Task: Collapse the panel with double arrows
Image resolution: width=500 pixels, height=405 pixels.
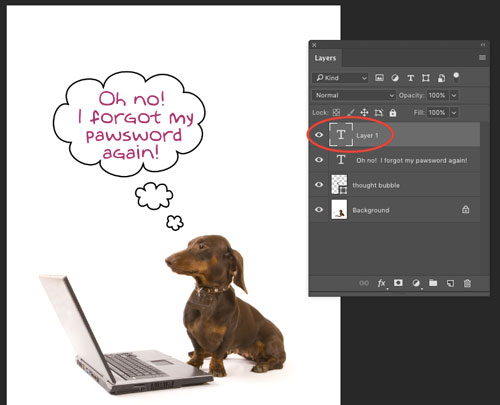Action: click(483, 45)
